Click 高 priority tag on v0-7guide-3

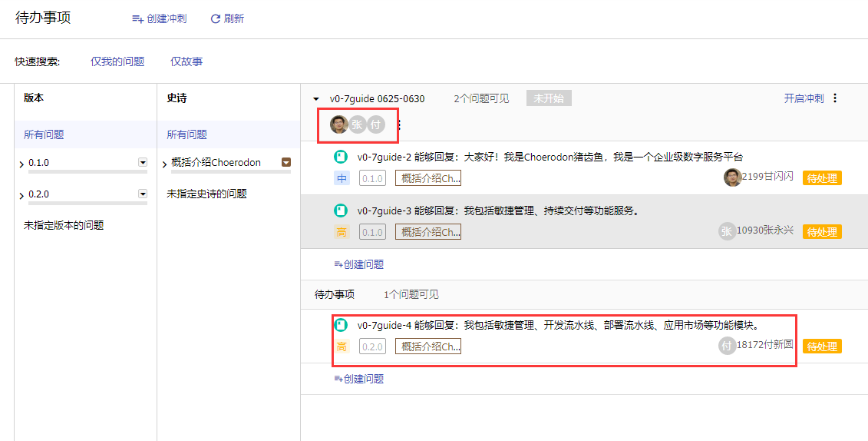click(342, 232)
